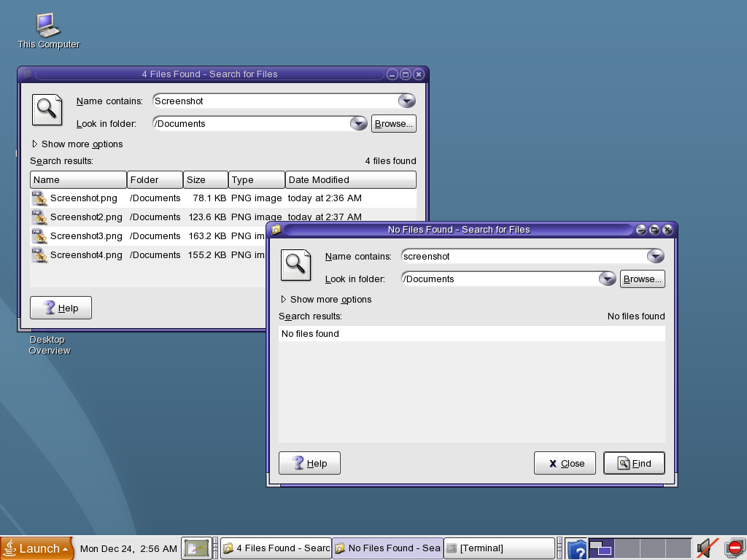
Task: Sort results by Folder column header
Action: 155,180
